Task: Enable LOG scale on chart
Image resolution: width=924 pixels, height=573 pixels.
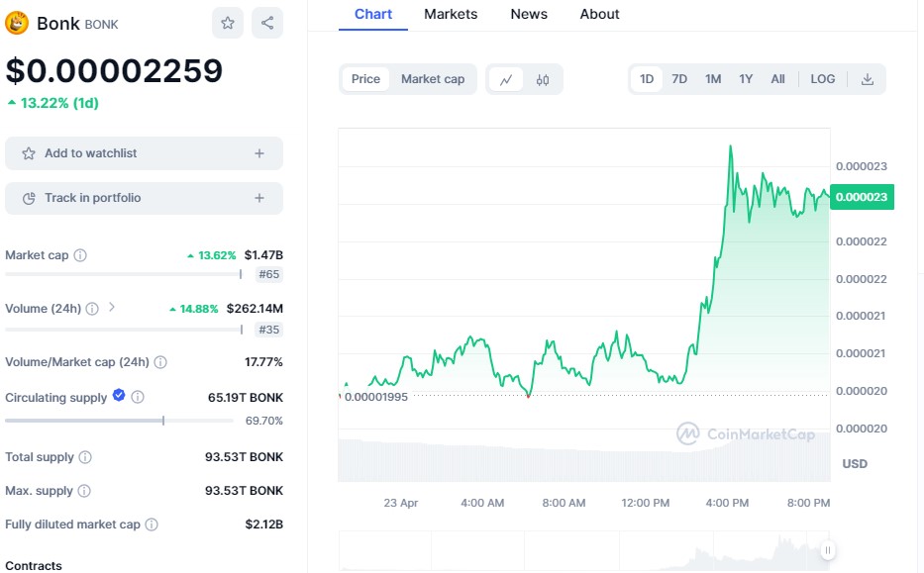Action: 822,79
